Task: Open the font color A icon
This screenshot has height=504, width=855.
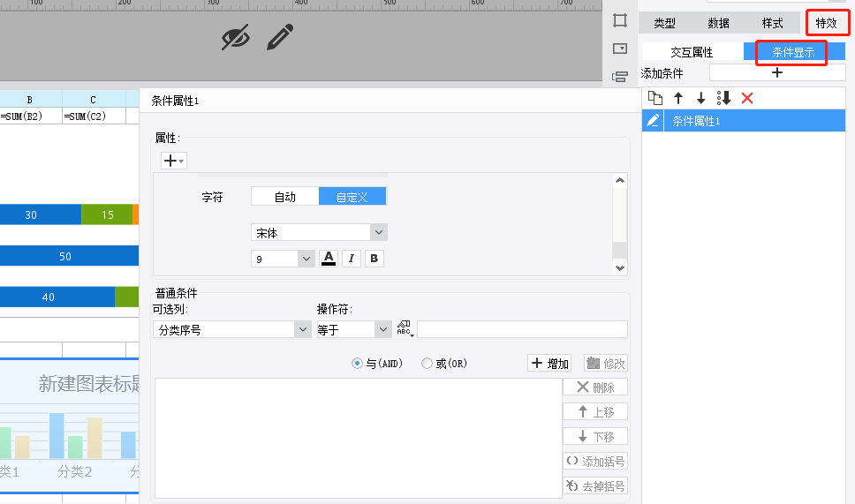Action: coord(329,259)
